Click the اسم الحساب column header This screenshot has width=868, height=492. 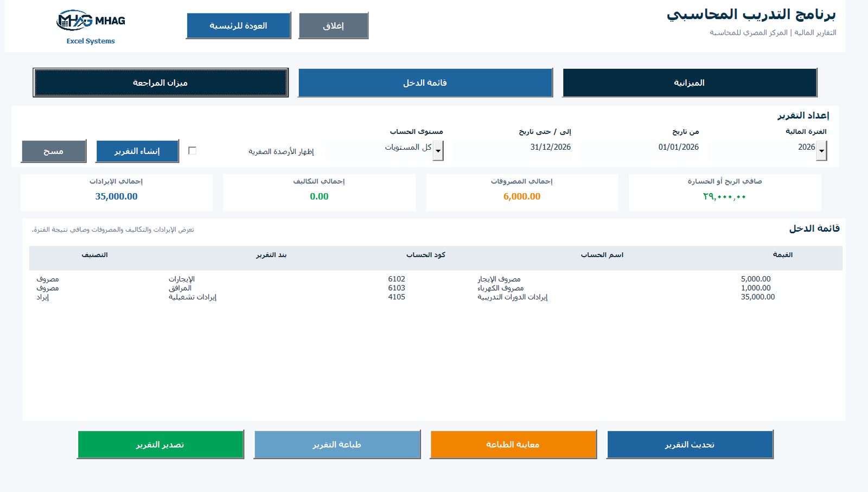(602, 254)
